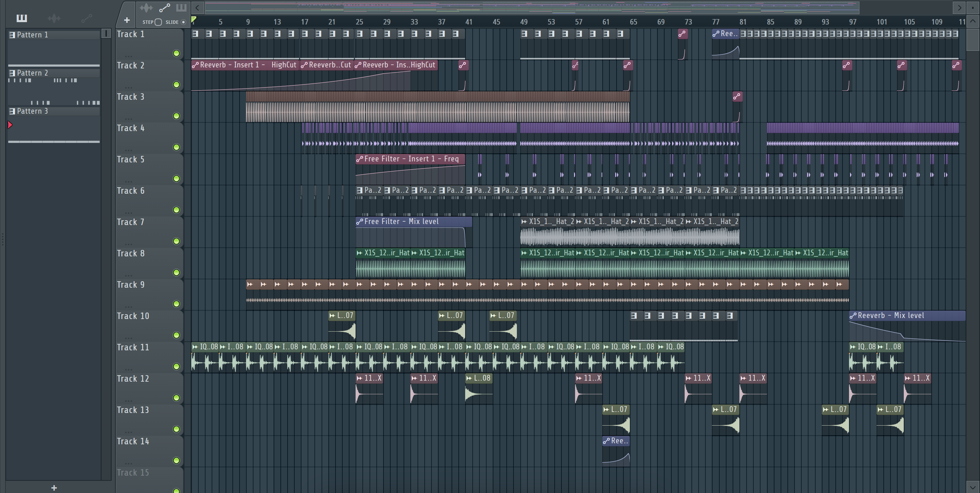Select the first 11..X clip on Track 12
Screen dimensions: 980x493
(369, 389)
